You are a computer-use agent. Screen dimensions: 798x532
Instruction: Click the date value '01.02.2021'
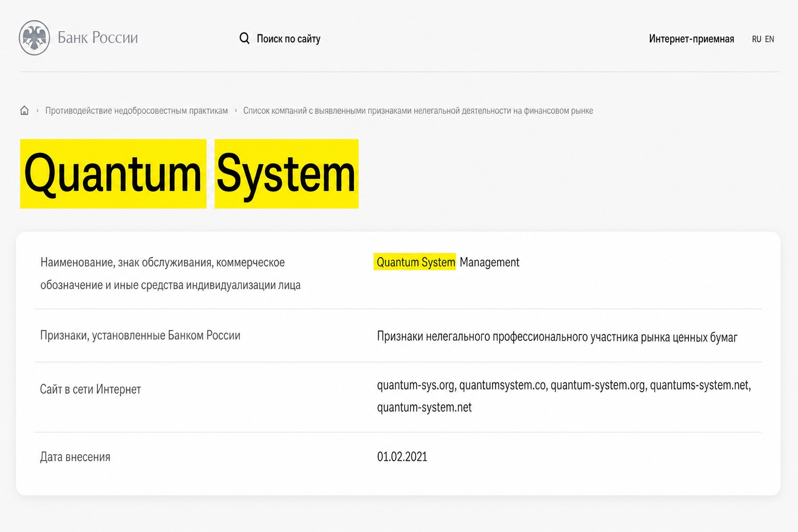click(402, 457)
